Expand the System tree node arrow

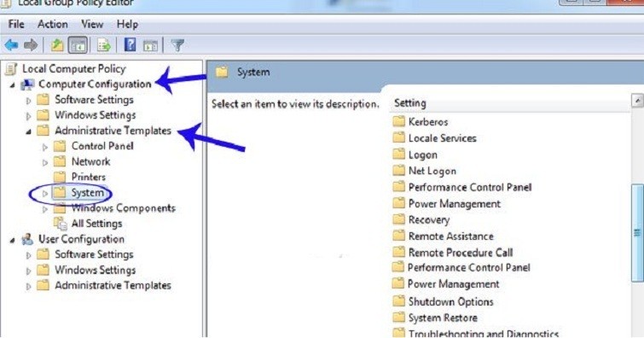click(x=45, y=193)
